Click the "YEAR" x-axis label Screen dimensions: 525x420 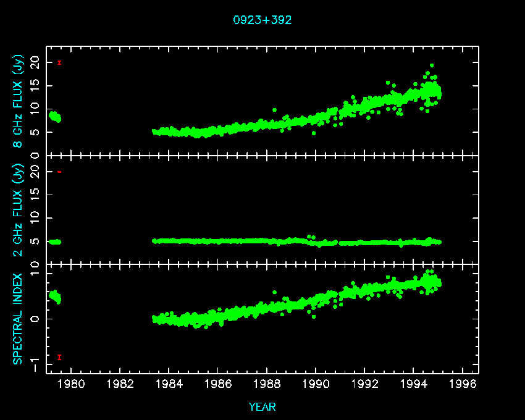tap(262, 407)
